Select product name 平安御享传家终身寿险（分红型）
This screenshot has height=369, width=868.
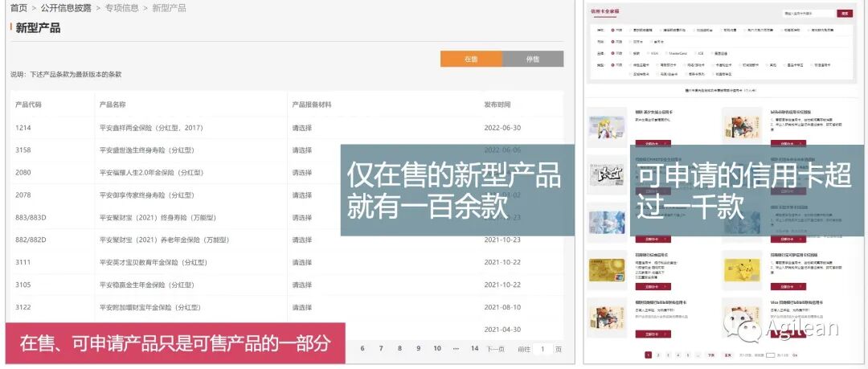(147, 195)
